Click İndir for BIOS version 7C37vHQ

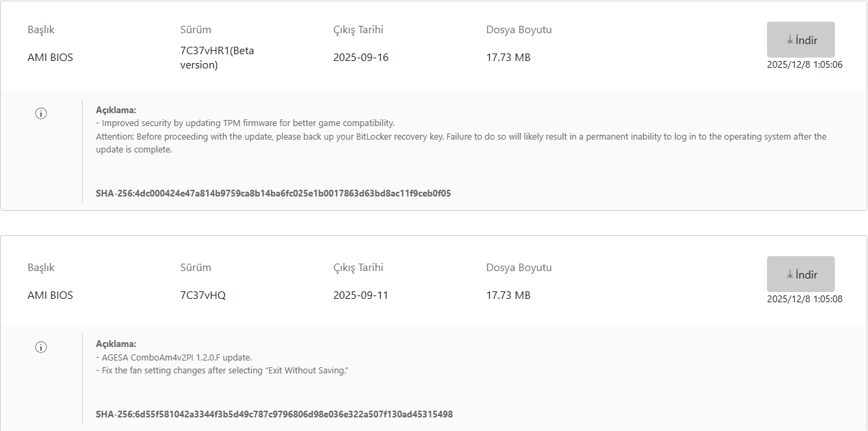pyautogui.click(x=800, y=274)
